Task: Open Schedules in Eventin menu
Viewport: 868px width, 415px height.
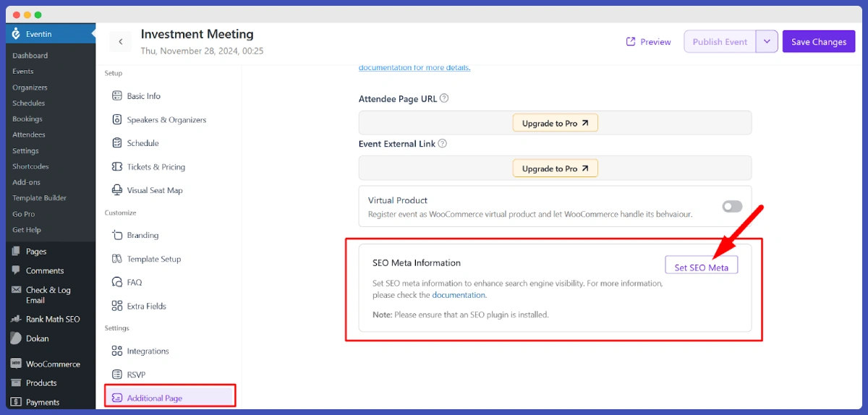Action: 28,103
